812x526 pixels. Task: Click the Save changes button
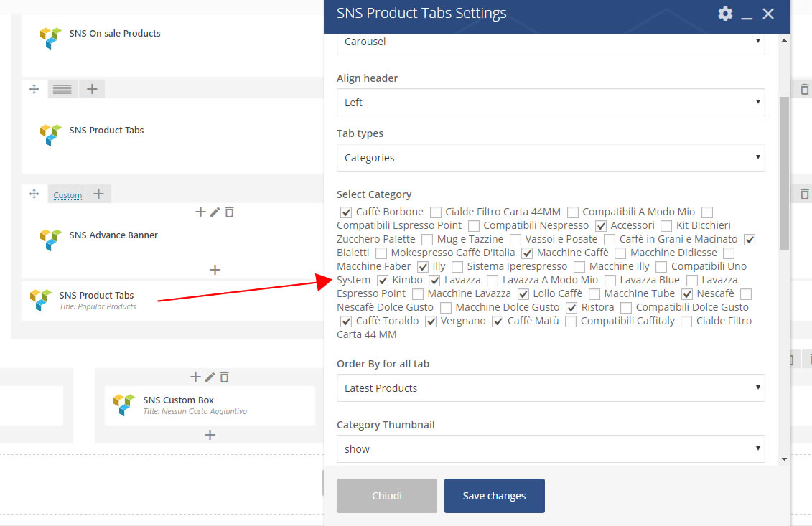click(x=494, y=496)
